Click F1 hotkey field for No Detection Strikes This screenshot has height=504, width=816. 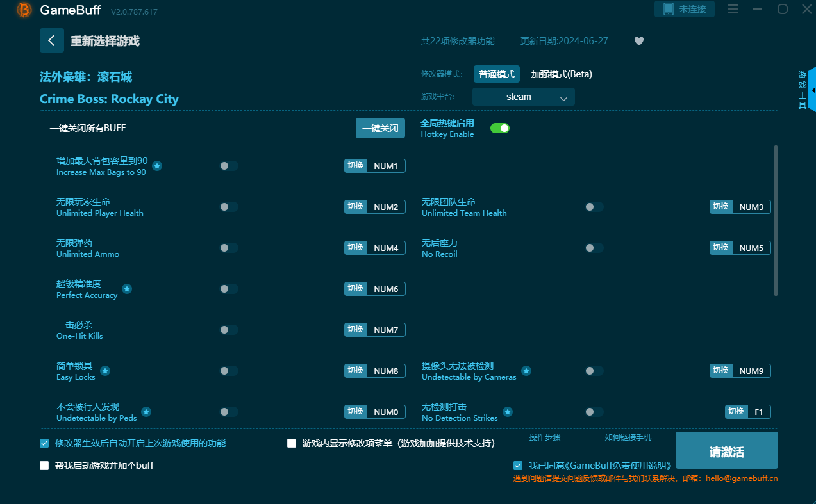(x=759, y=412)
